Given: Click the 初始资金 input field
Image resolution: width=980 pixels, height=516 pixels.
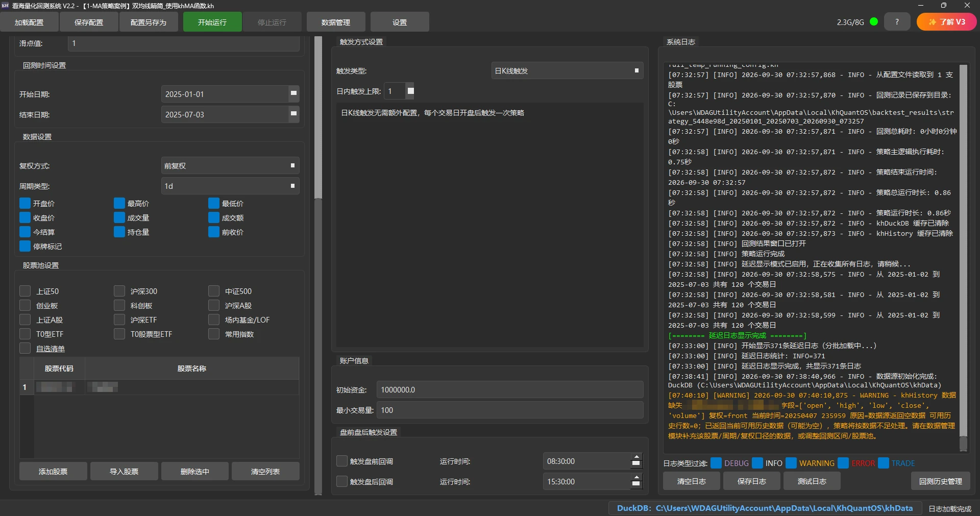Looking at the screenshot, I should [510, 389].
